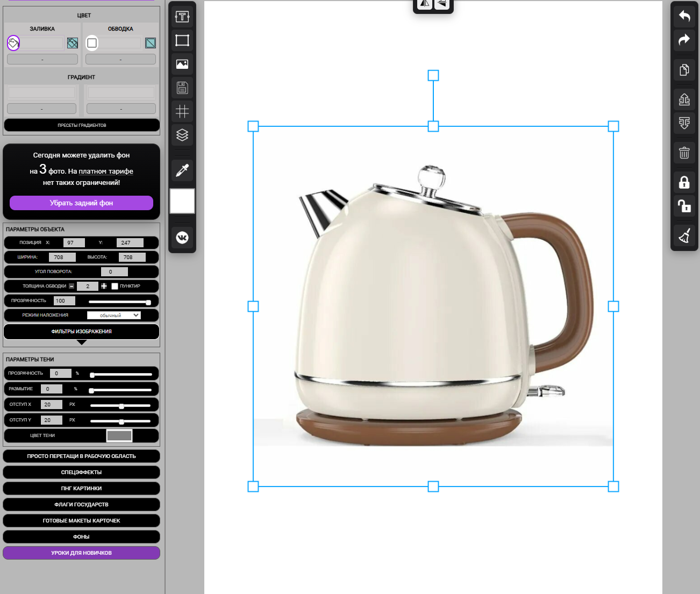This screenshot has height=594, width=700.
Task: Click the save floppy disk icon
Action: coord(182,88)
